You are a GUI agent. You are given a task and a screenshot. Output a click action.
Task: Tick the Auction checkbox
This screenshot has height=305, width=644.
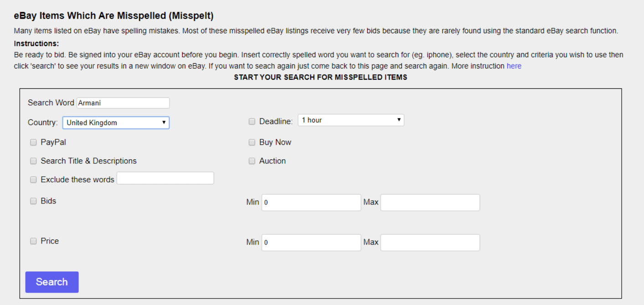(252, 161)
